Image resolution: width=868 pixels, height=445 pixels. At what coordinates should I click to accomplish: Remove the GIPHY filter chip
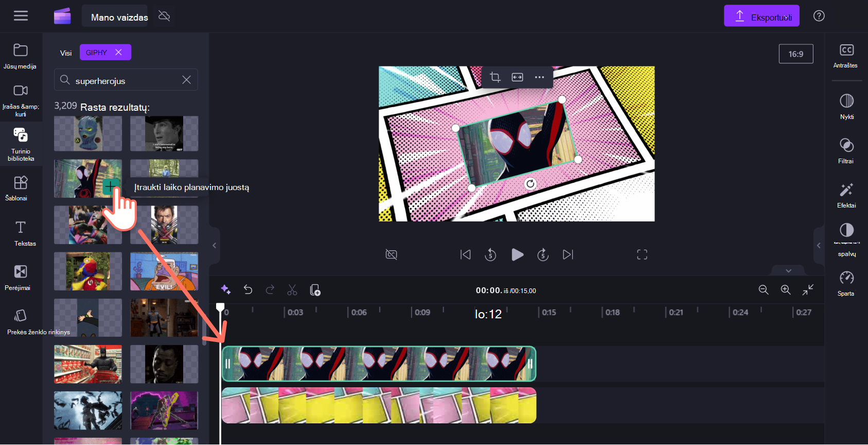[118, 52]
